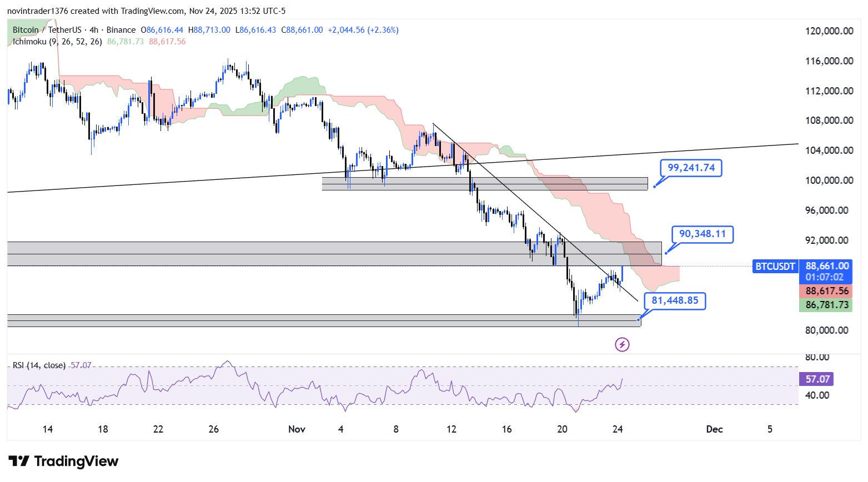The width and height of the screenshot is (868, 482).
Task: Open the RSI (14, close) indicator legend
Action: [x=39, y=365]
